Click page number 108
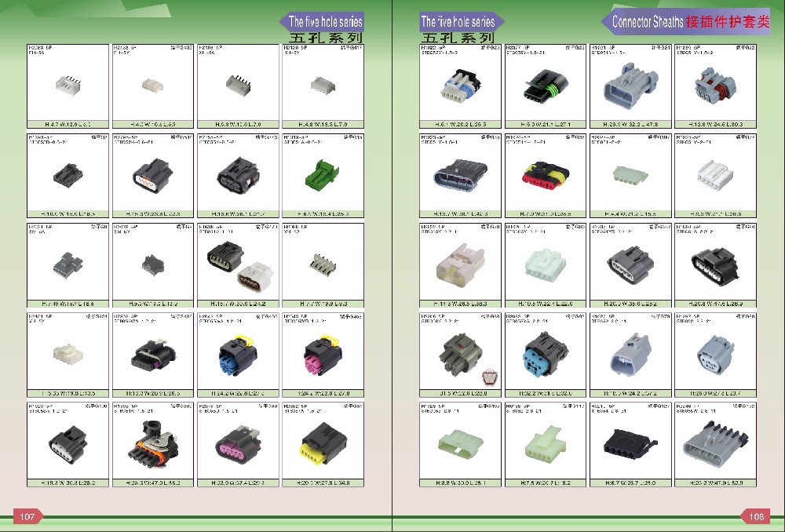This screenshot has width=785, height=532. 755,516
